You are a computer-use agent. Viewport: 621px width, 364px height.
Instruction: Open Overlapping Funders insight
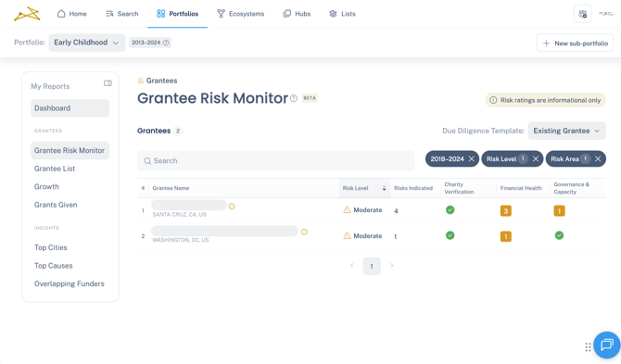pyautogui.click(x=70, y=283)
